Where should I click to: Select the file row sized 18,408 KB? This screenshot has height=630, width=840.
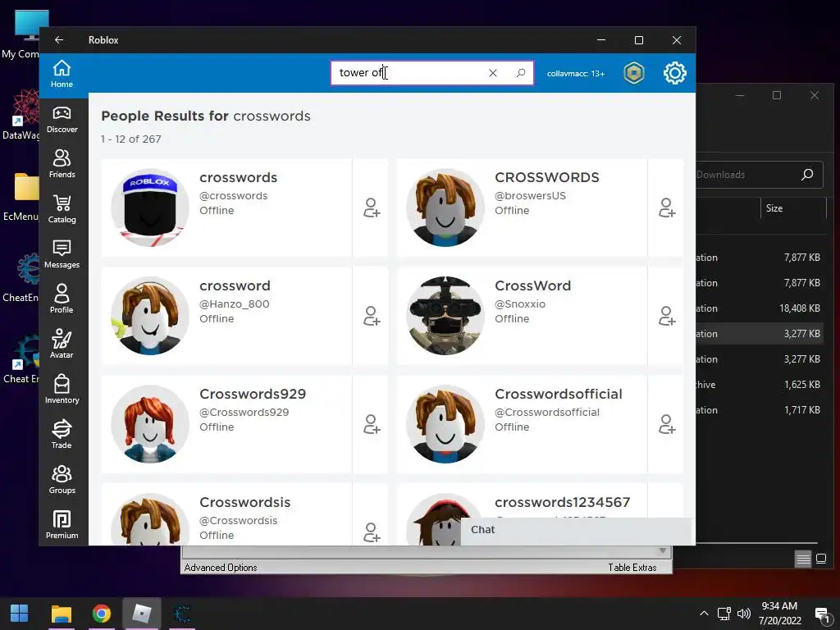tap(760, 308)
